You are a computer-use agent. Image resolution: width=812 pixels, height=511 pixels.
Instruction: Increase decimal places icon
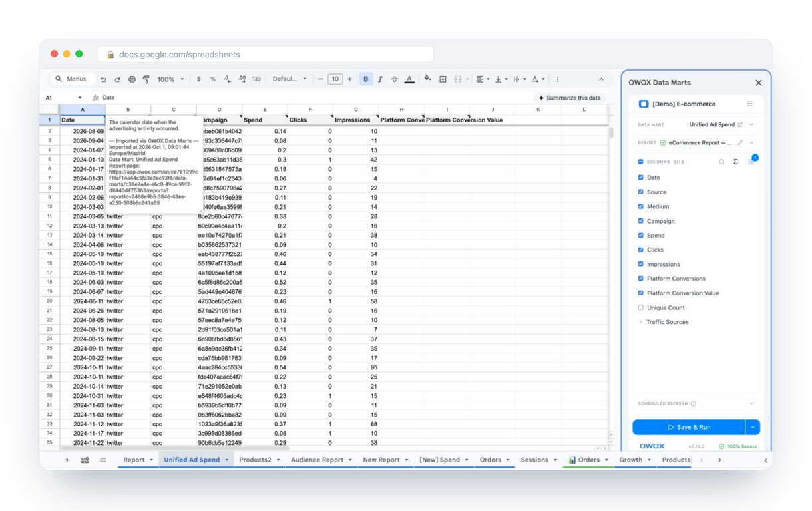pos(242,79)
